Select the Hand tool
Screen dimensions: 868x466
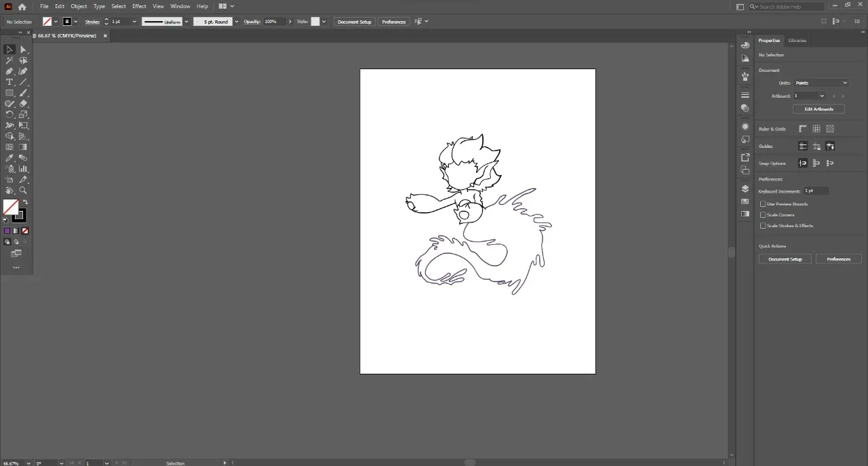[9, 191]
